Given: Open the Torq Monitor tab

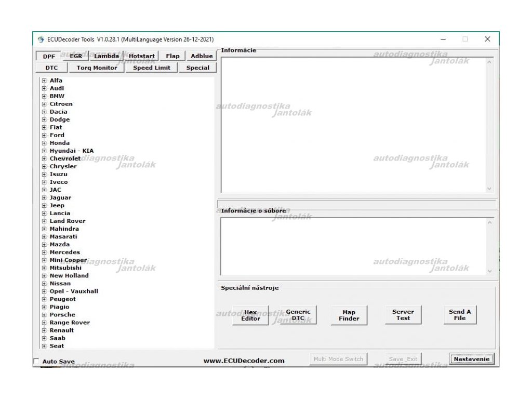Looking at the screenshot, I should point(97,68).
